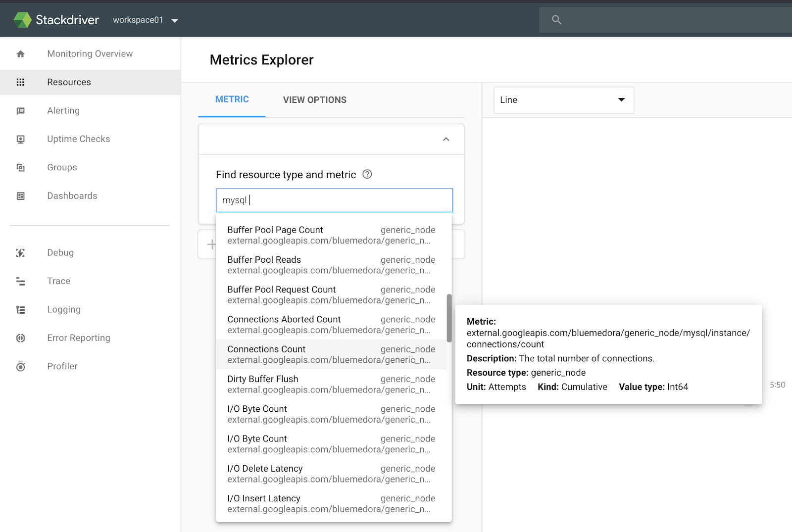The image size is (792, 532).
Task: Open the workspace01 dropdown
Action: click(x=145, y=20)
